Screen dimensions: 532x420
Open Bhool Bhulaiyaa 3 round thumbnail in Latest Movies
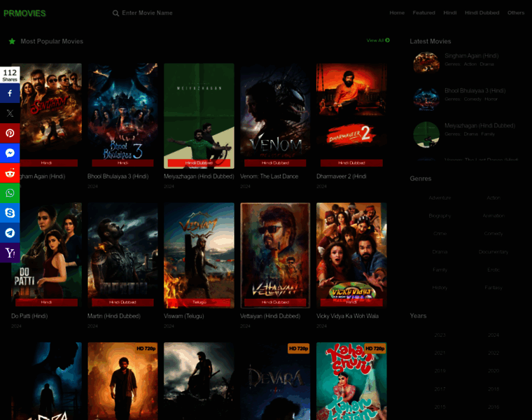[x=426, y=99]
